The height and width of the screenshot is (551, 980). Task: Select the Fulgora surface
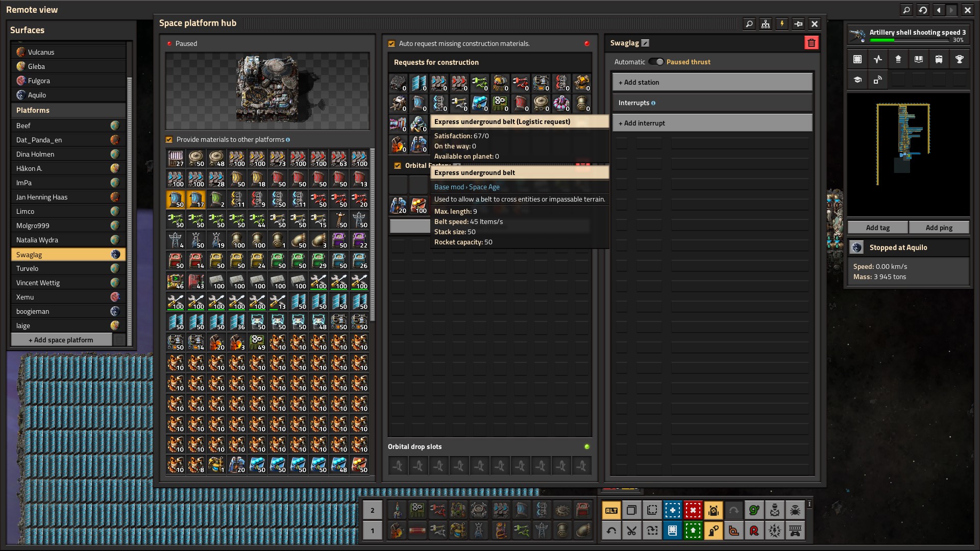68,81
